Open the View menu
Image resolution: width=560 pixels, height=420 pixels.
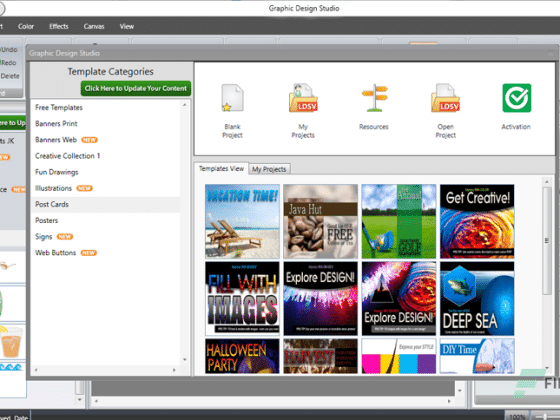tap(127, 26)
